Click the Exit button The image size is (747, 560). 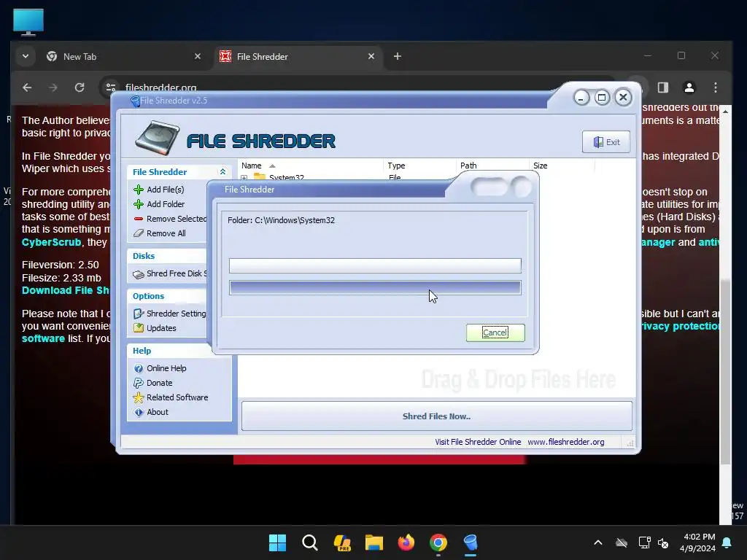pyautogui.click(x=606, y=142)
